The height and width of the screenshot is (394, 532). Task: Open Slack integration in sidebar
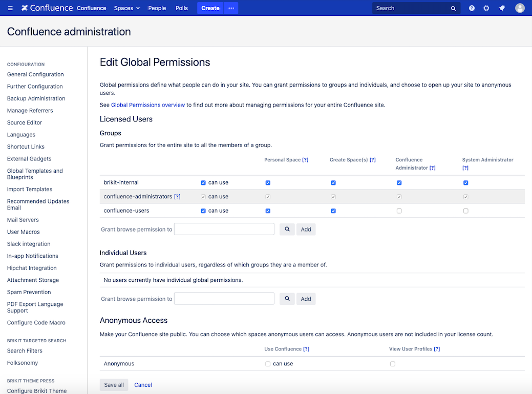click(29, 244)
